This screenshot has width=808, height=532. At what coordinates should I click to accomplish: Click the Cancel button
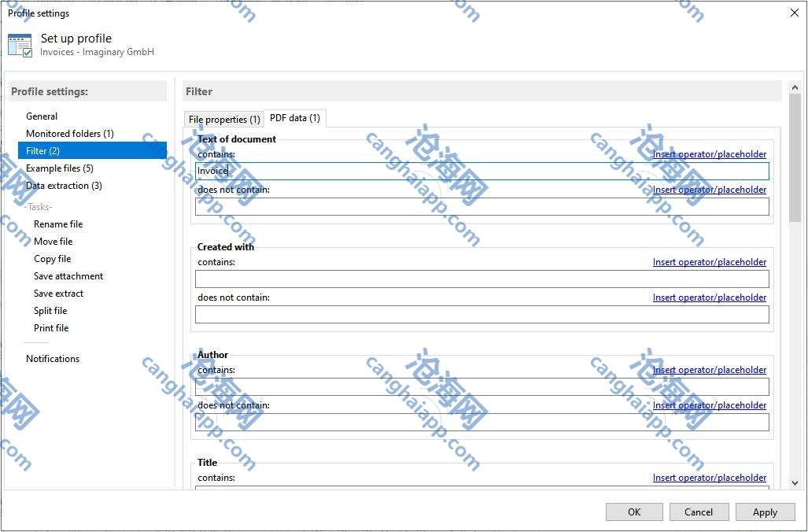(x=699, y=512)
